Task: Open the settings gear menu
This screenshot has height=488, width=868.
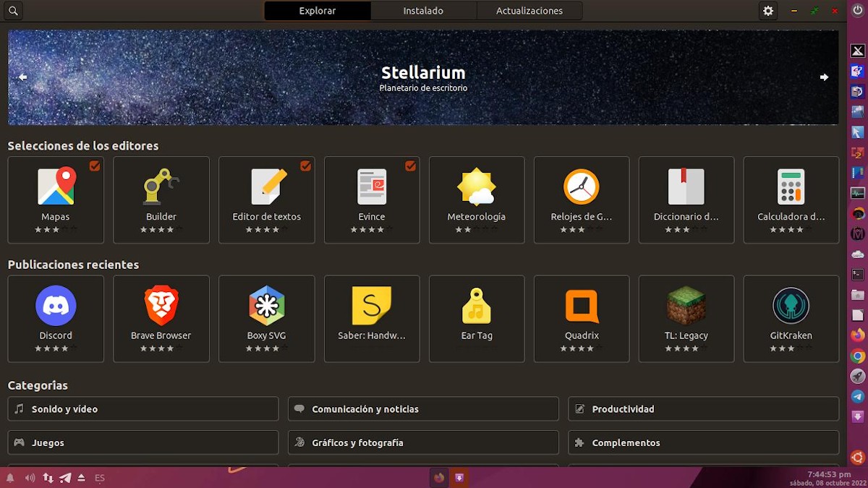Action: point(768,11)
